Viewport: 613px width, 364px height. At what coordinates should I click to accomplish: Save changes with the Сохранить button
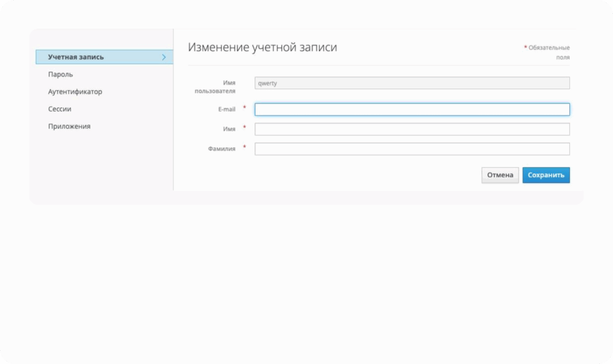click(x=545, y=175)
